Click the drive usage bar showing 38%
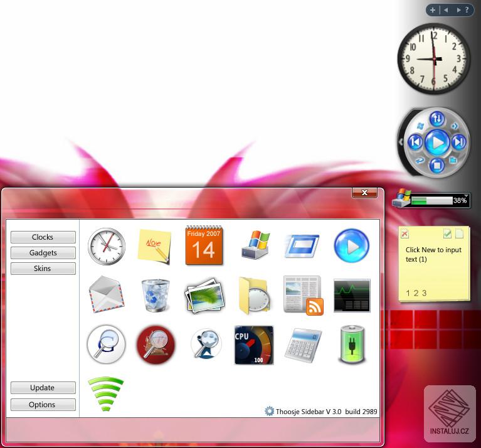 point(432,200)
